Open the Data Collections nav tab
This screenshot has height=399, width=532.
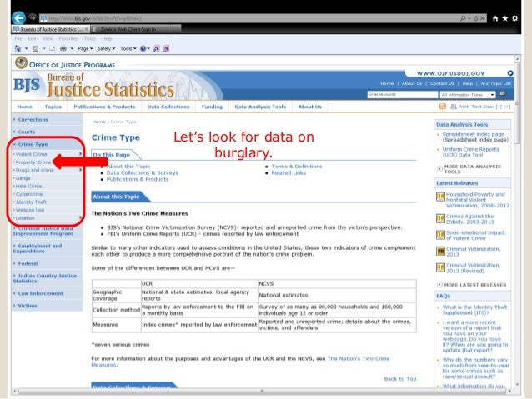(x=168, y=107)
